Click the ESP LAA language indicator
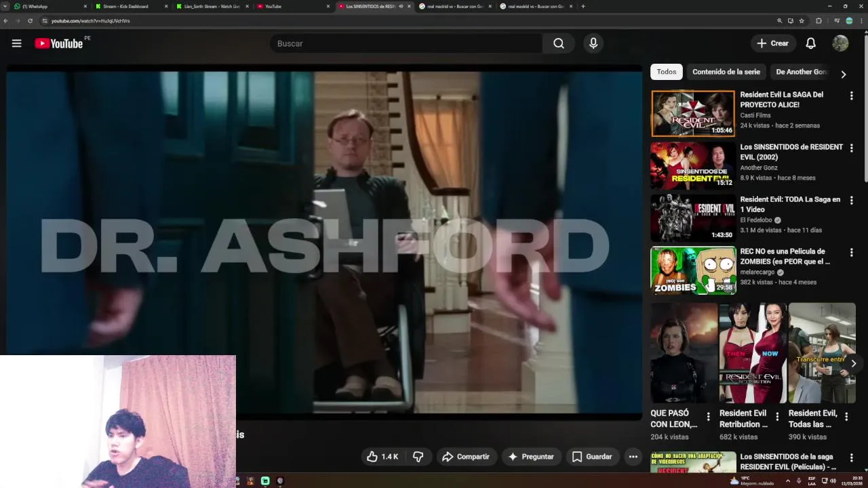The image size is (868, 488). point(810,481)
